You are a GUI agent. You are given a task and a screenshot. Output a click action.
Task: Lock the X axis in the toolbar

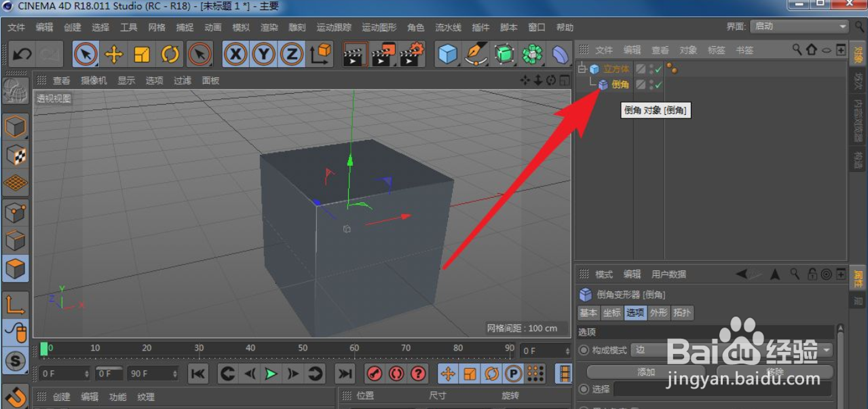[235, 53]
